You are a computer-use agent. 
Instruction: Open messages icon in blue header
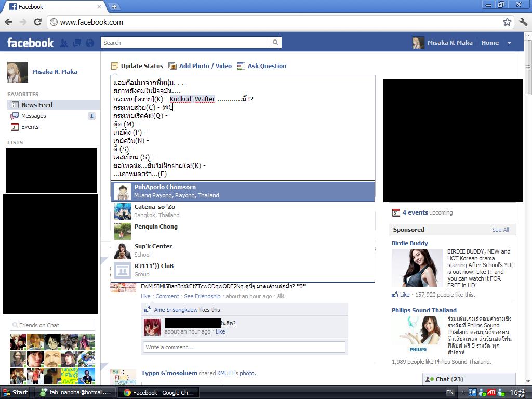click(77, 43)
